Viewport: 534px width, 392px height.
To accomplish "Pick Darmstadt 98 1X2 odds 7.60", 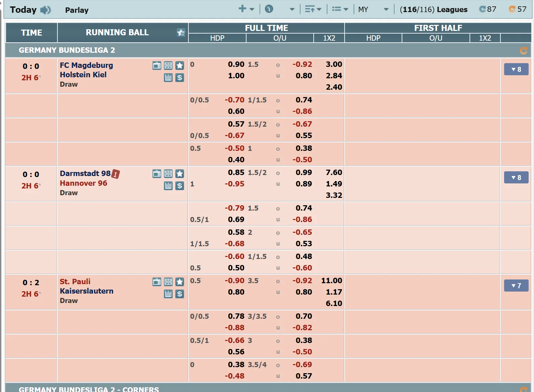I will pos(334,172).
